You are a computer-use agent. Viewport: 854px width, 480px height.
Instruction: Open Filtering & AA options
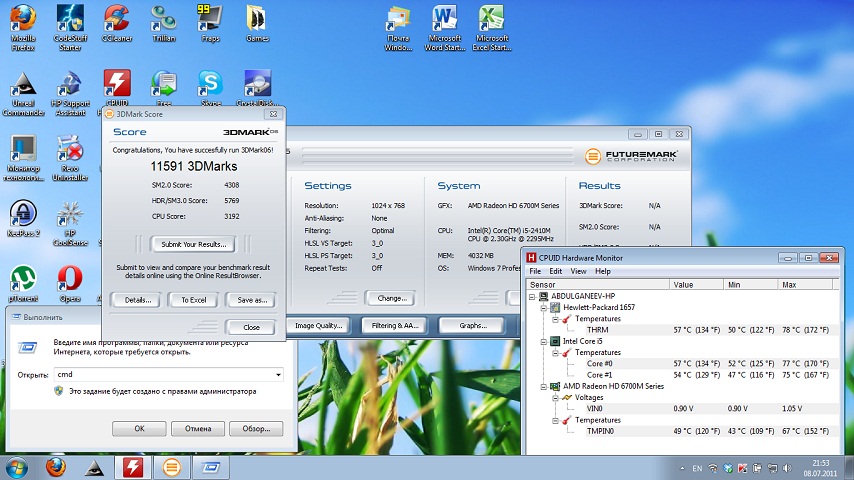(x=395, y=325)
